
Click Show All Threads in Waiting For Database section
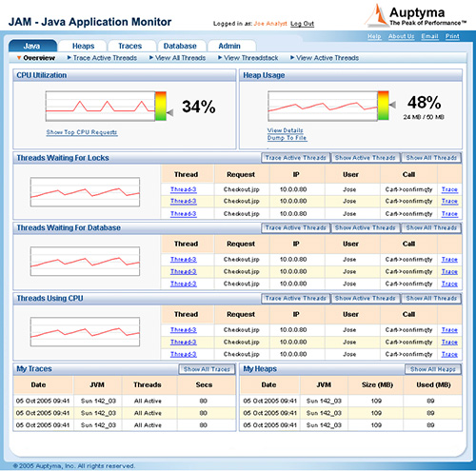click(x=431, y=227)
